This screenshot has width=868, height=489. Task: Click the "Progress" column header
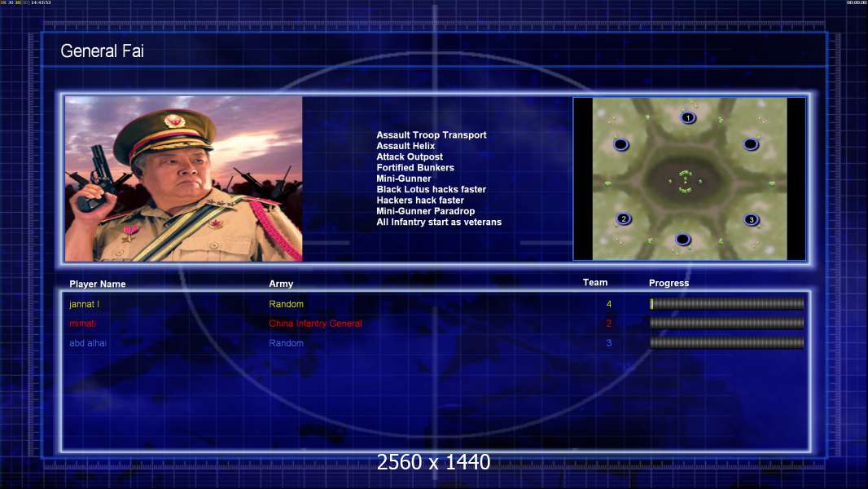(x=669, y=283)
